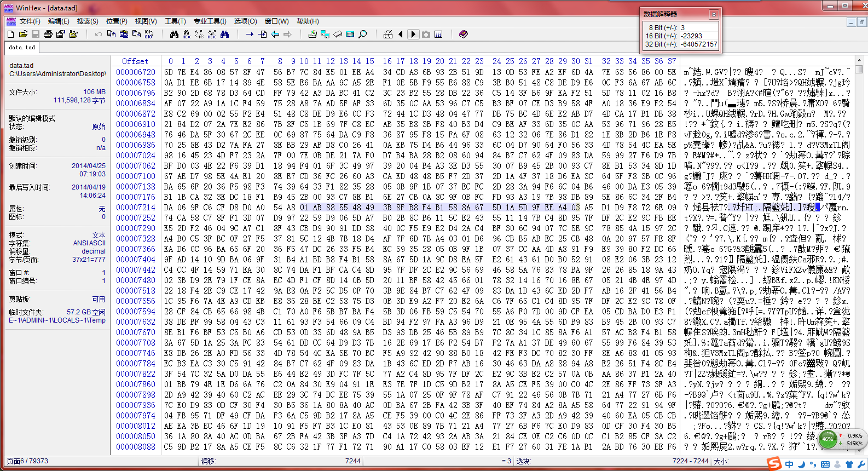Click the 7224 - 7224 status bar selection range
Screen dimensions: 868x471
691,461
